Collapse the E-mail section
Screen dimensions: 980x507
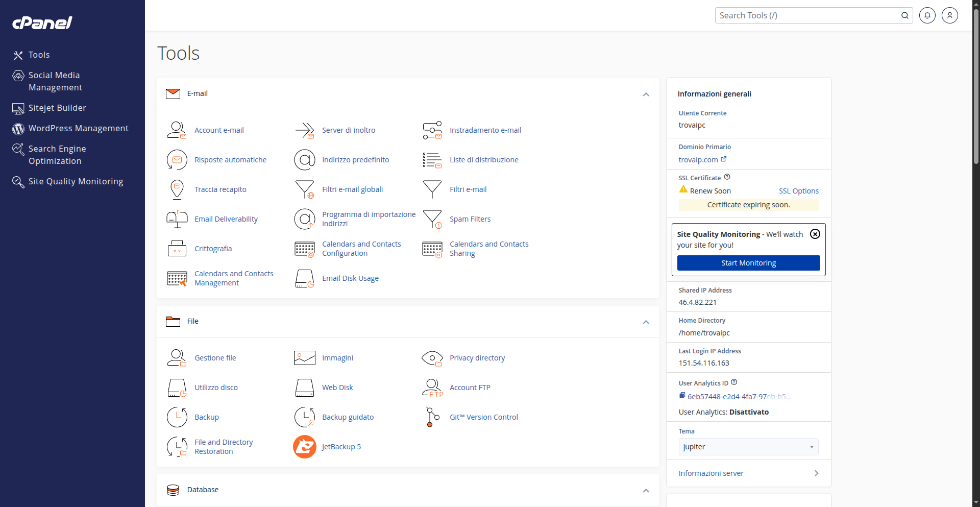point(646,94)
